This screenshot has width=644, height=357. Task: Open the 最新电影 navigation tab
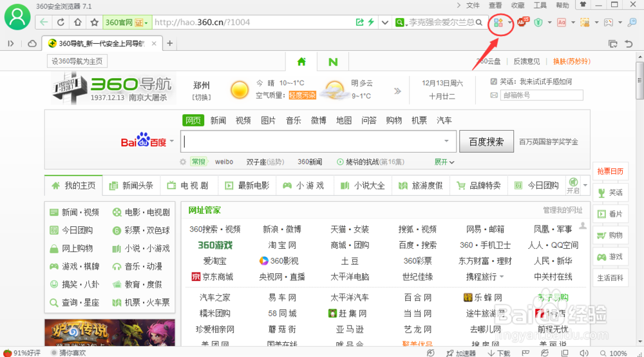pos(248,186)
